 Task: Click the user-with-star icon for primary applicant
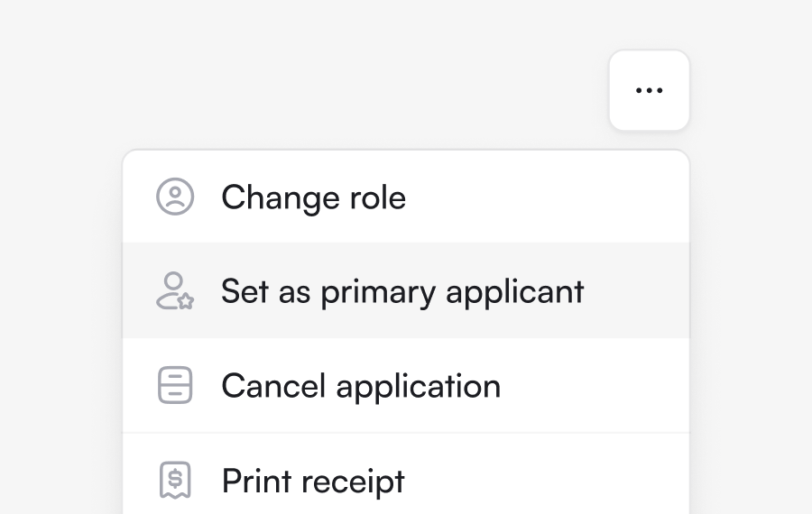pyautogui.click(x=175, y=291)
